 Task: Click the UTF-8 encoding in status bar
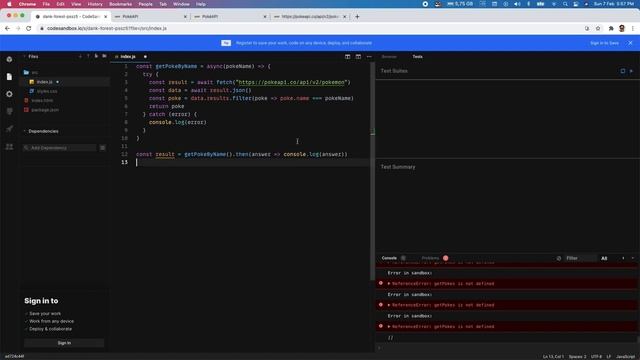pos(596,357)
